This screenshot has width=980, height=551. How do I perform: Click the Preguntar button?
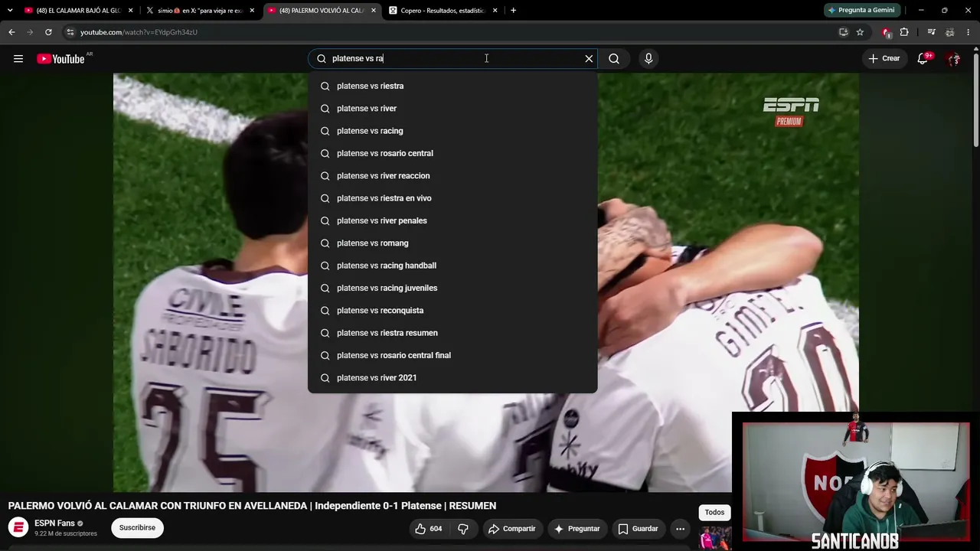click(577, 528)
